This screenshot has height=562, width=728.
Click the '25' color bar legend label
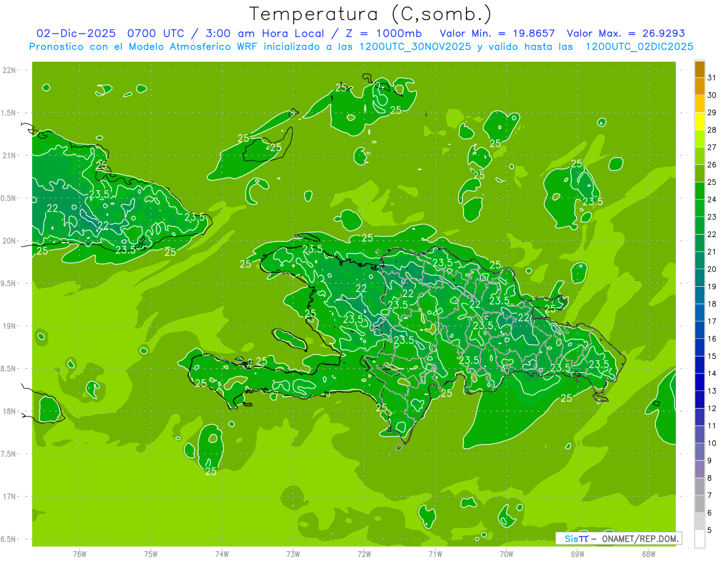712,182
